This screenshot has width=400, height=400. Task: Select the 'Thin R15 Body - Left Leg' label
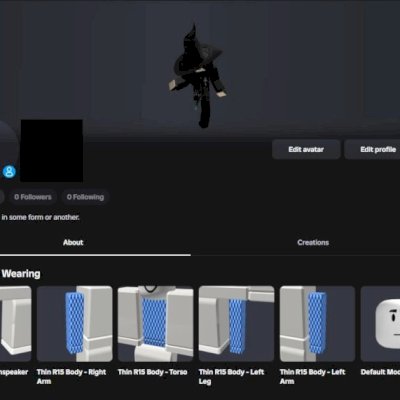[x=231, y=376]
